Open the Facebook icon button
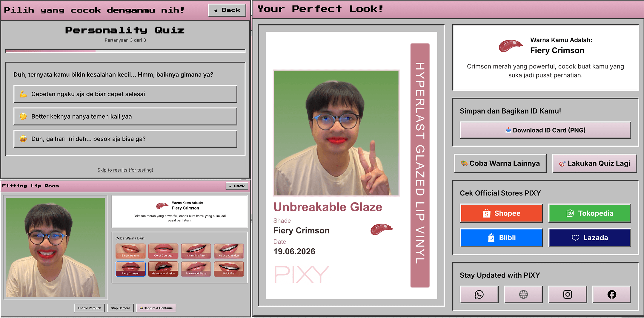The height and width of the screenshot is (318, 644). point(612,294)
